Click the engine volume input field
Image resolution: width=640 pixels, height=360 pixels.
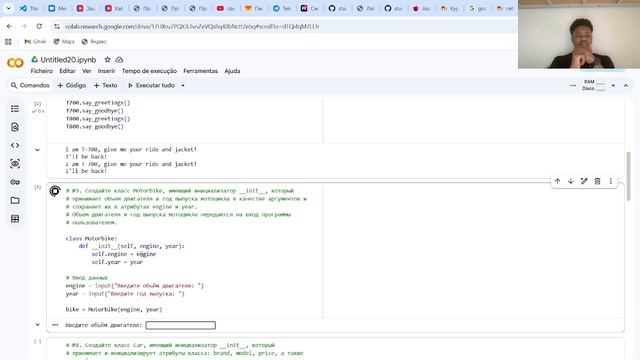[180, 325]
